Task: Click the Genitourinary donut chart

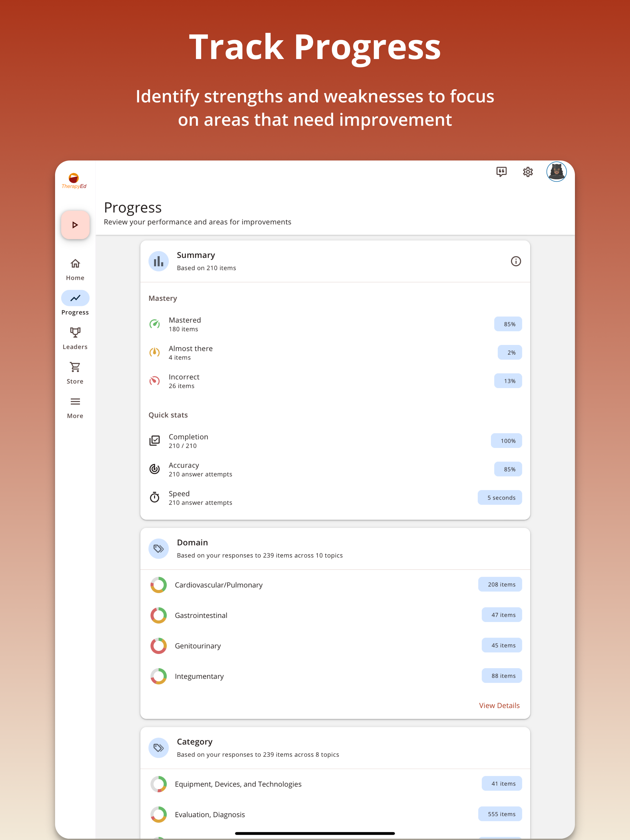Action: [158, 646]
